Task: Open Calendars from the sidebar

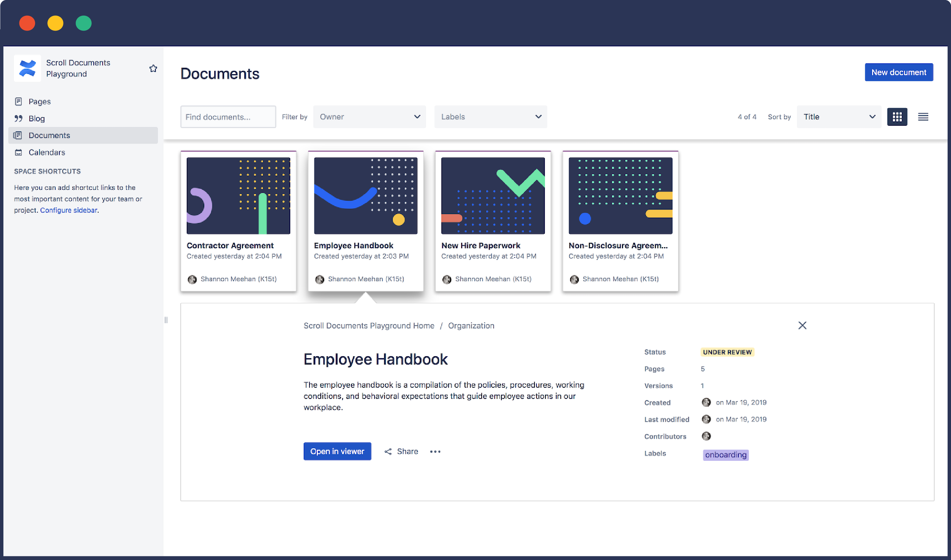Action: (47, 153)
